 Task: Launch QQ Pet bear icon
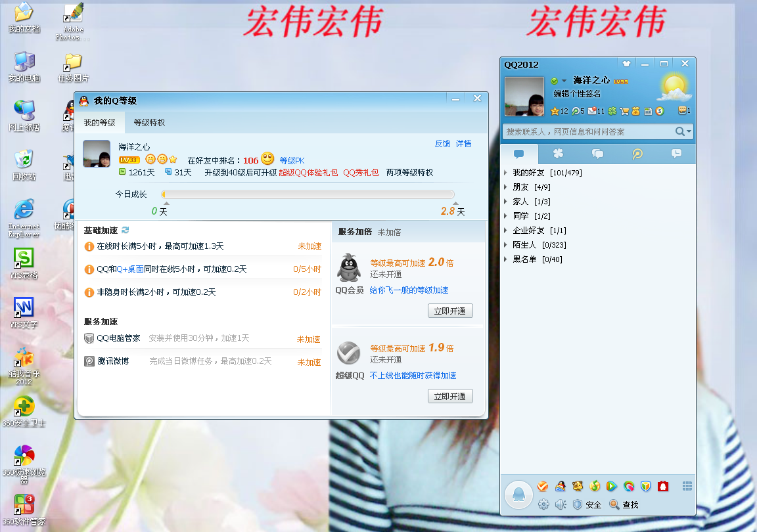point(578,486)
